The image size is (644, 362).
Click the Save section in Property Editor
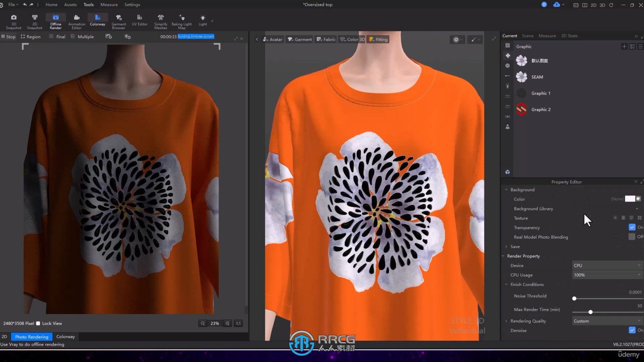[x=515, y=246]
